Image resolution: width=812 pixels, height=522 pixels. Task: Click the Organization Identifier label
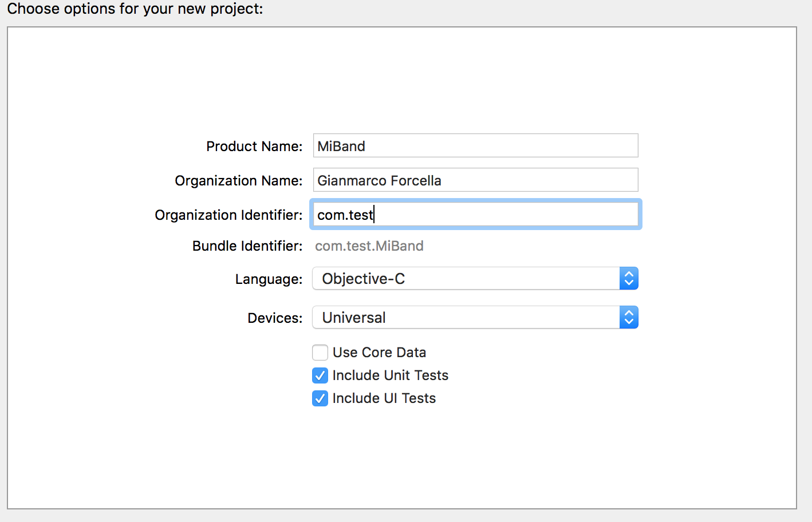click(228, 215)
